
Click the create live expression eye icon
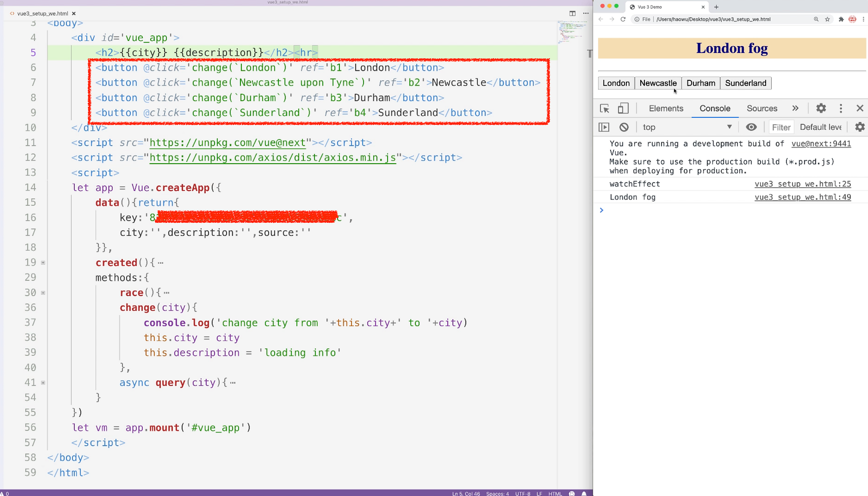(x=751, y=127)
